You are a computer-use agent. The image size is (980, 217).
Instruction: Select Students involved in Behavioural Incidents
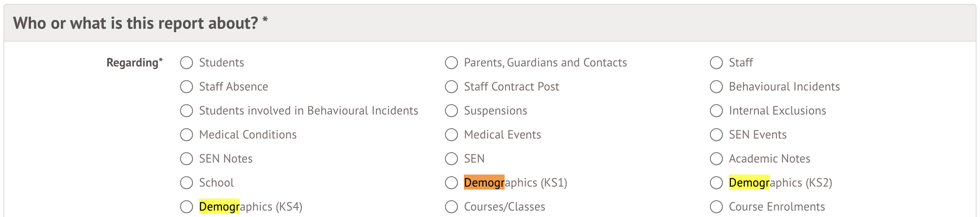pyautogui.click(x=186, y=111)
